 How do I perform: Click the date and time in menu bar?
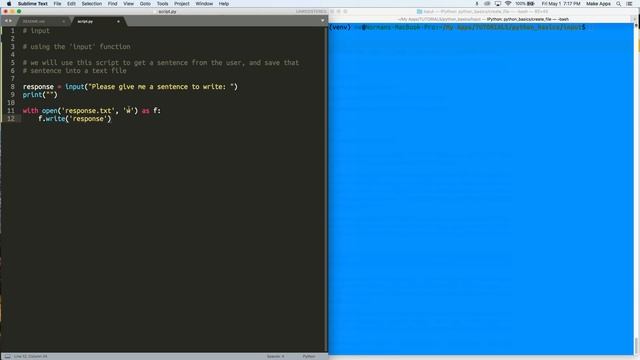point(561,4)
